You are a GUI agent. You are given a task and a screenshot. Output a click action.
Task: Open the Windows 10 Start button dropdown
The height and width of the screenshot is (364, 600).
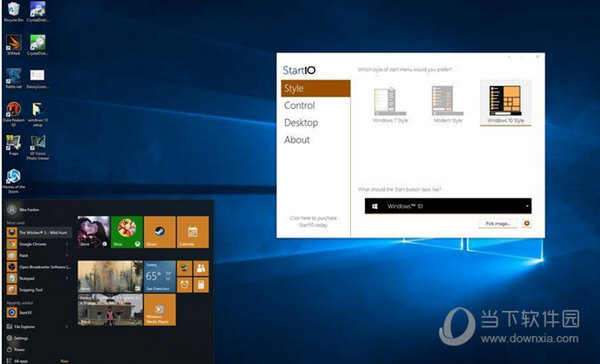click(448, 206)
